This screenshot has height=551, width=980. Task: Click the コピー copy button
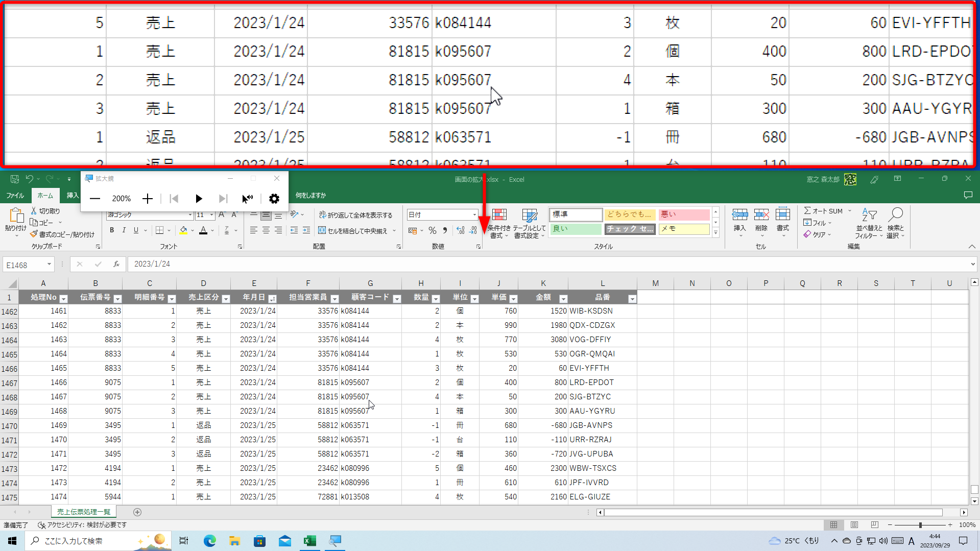[42, 223]
